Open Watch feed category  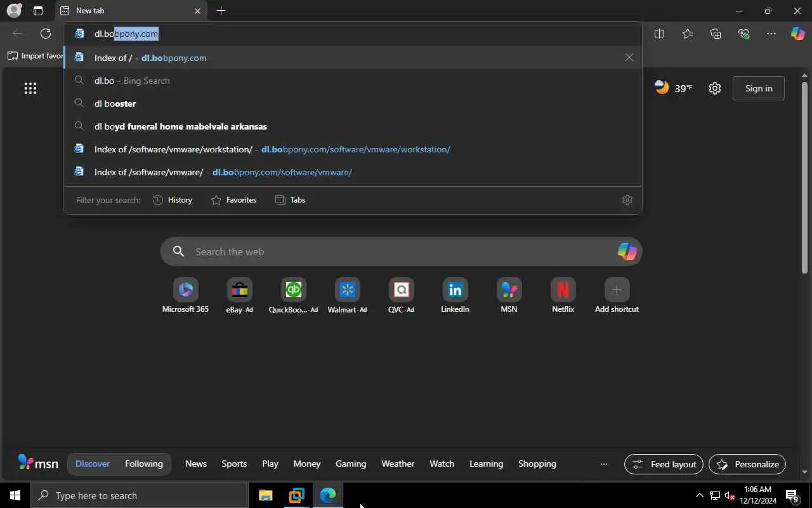[442, 464]
